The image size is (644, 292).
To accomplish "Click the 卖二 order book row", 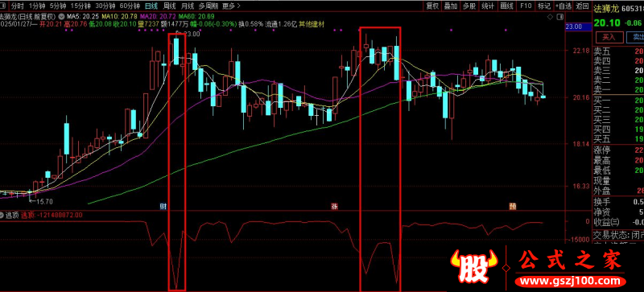I will click(x=618, y=80).
